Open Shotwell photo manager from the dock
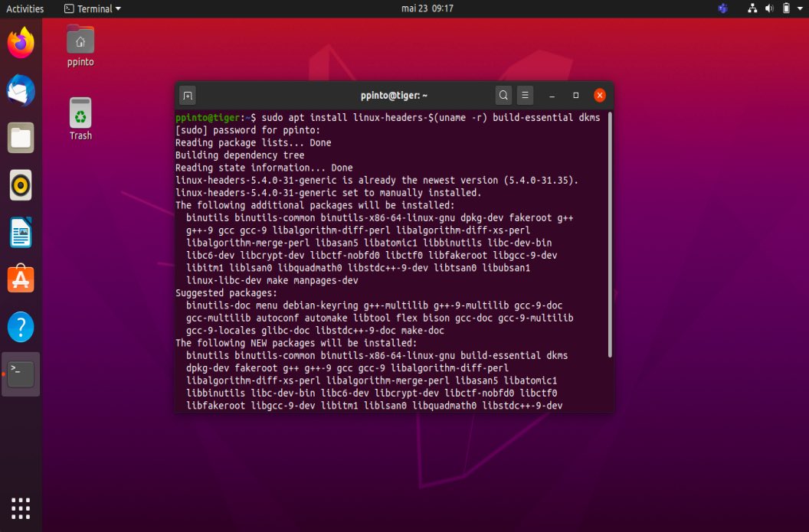 click(21, 185)
